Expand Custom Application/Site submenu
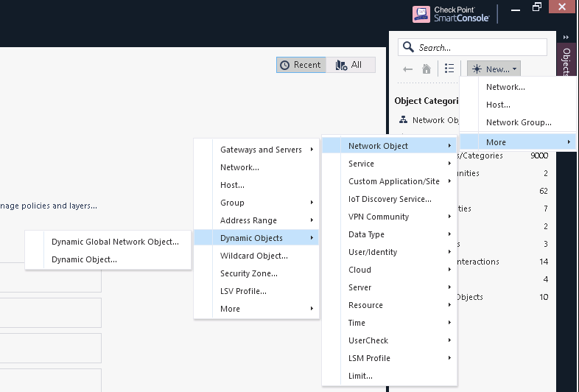The height and width of the screenshot is (392, 579). 390,181
